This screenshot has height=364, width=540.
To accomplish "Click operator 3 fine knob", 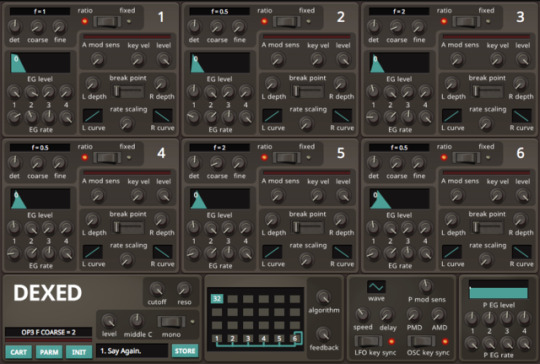I will point(419,26).
